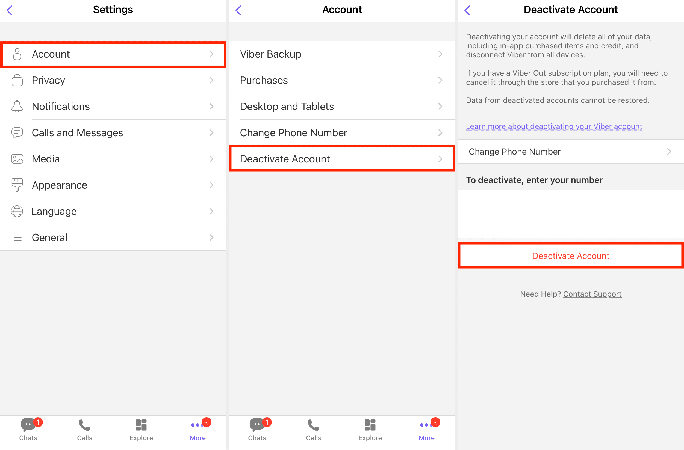Click the Calls and Messages bubble icon
684x450 pixels.
[17, 132]
